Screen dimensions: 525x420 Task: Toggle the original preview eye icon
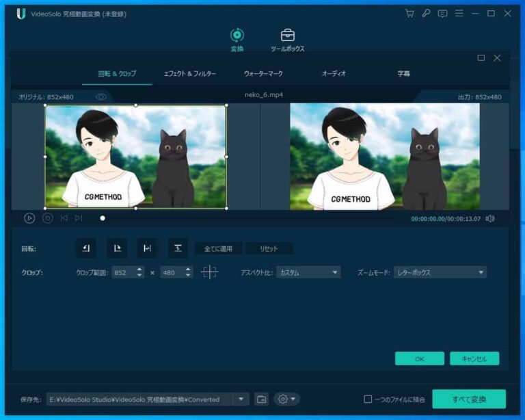point(101,97)
